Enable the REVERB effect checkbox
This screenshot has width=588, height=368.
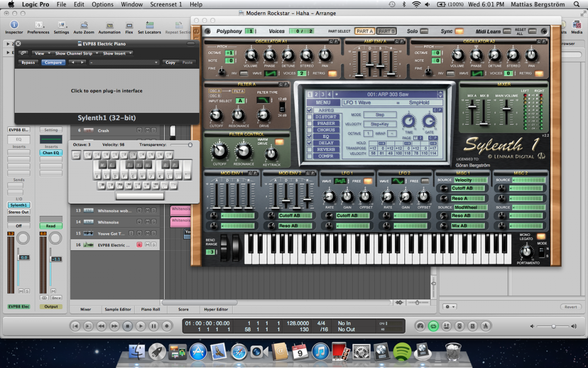click(309, 150)
